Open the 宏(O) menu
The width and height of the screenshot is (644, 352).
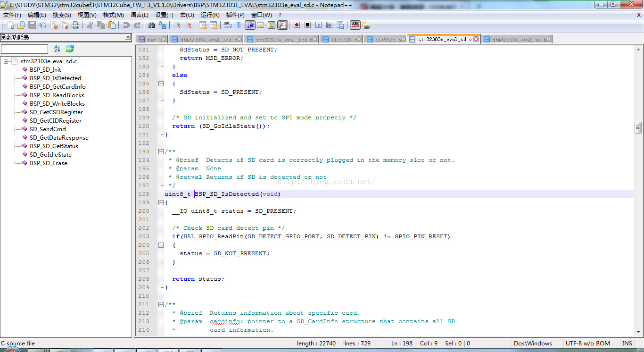click(x=187, y=15)
